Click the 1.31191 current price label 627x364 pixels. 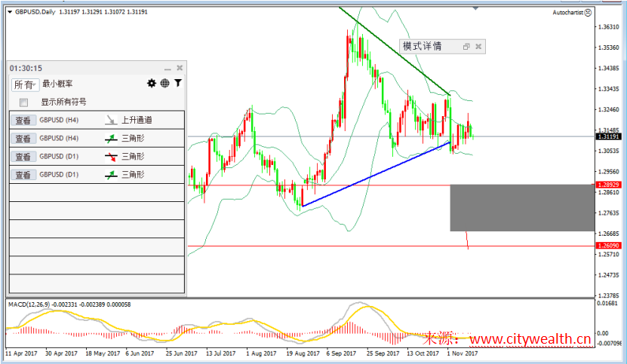(x=608, y=136)
